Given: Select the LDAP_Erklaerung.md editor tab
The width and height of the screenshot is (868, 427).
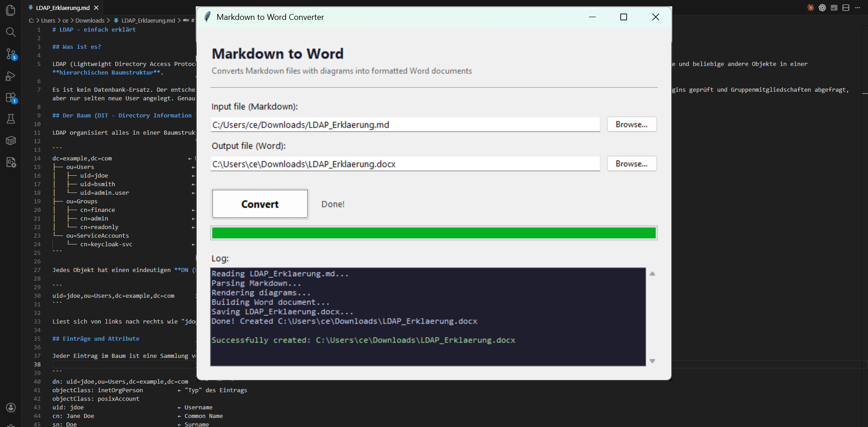Looking at the screenshot, I should click(62, 8).
